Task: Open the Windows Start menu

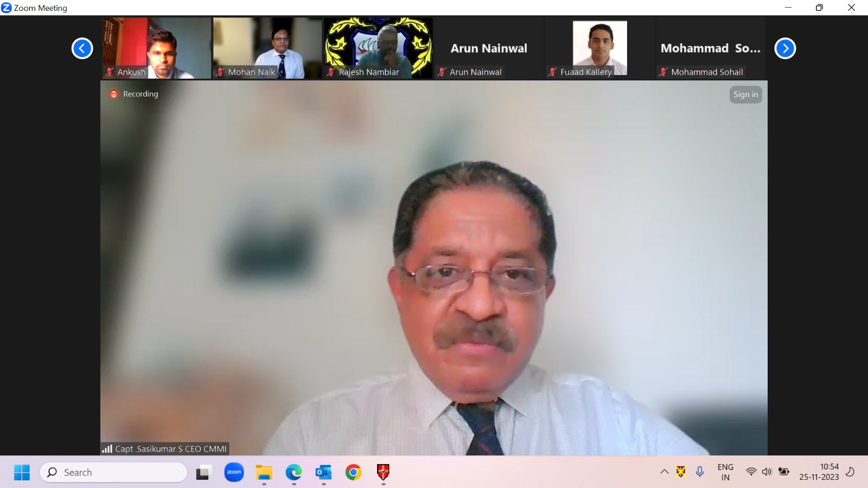Action: (x=22, y=472)
